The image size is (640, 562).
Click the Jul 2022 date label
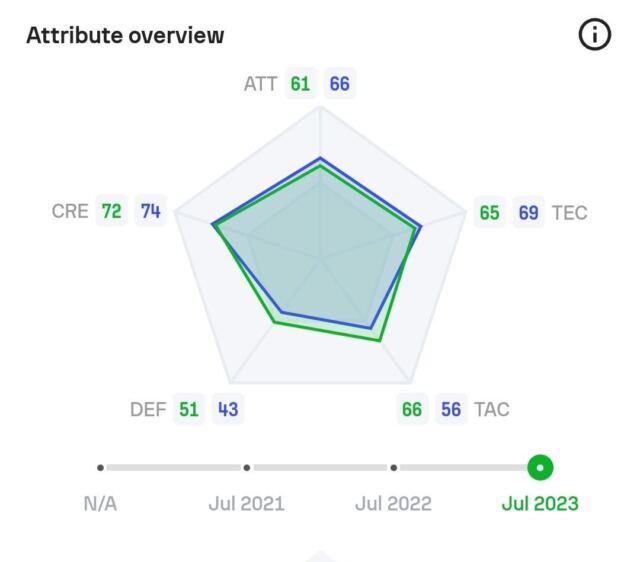[393, 504]
